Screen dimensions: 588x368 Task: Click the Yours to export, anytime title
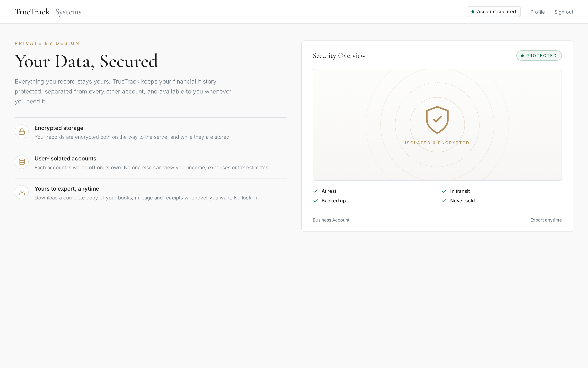(x=67, y=189)
